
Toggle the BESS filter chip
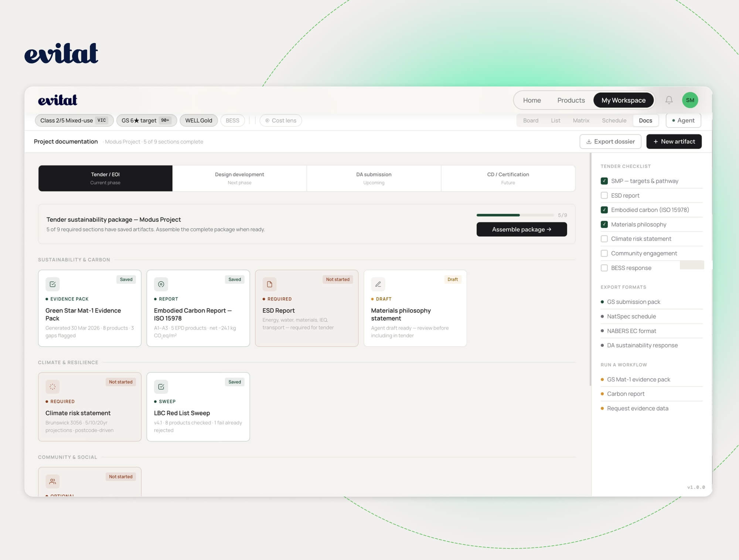[x=232, y=121]
